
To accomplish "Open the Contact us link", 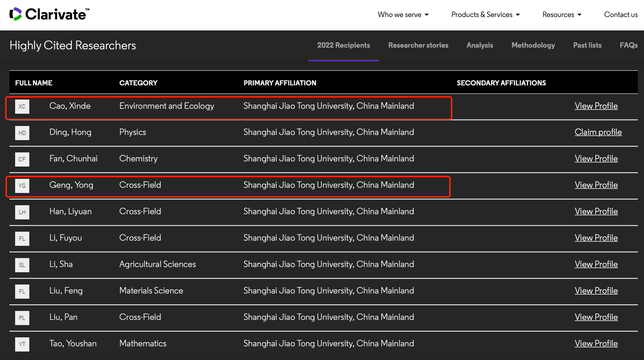I will tap(621, 15).
